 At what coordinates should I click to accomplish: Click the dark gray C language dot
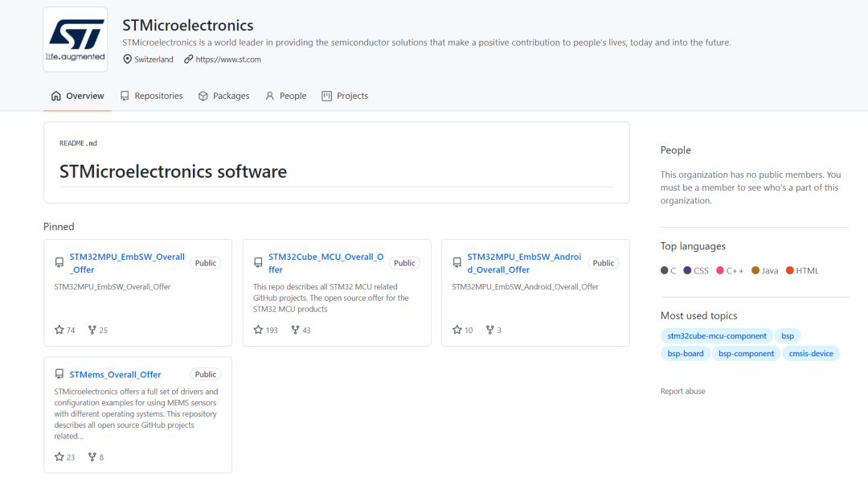[x=665, y=270]
